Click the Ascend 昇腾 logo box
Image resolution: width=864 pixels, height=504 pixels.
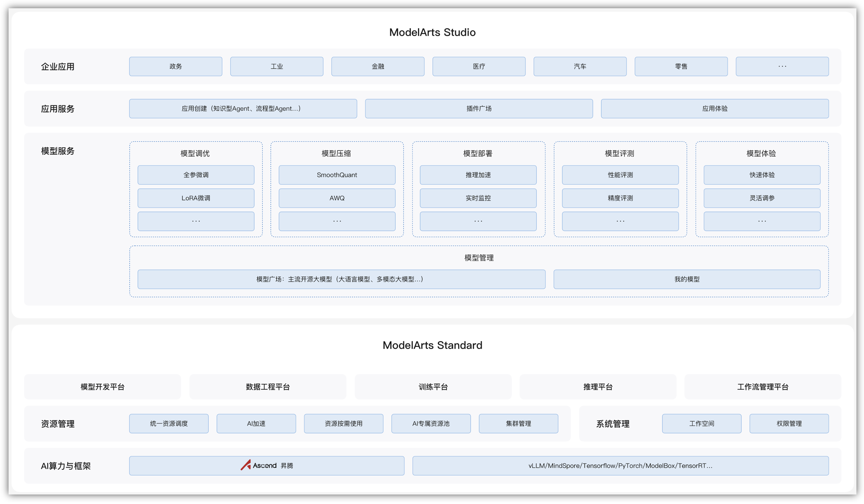(266, 466)
